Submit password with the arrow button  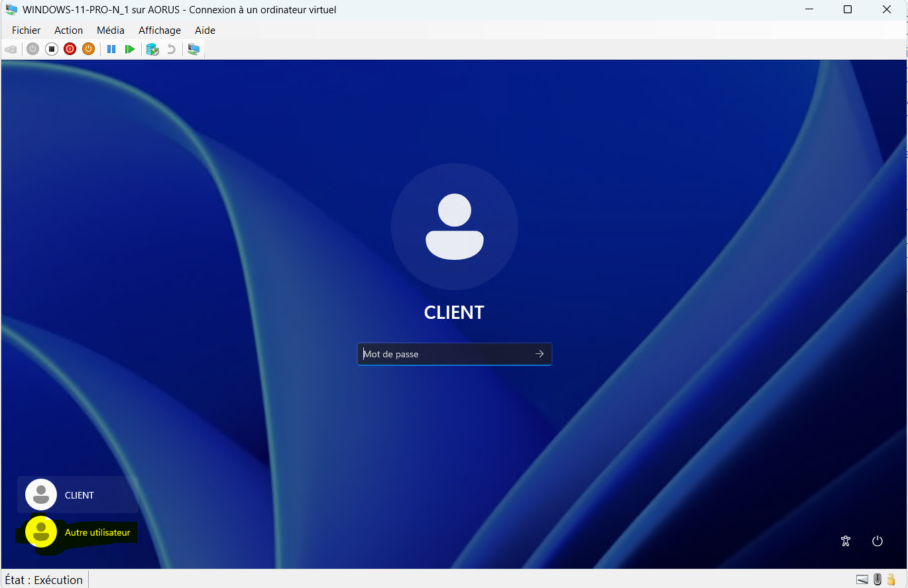point(539,354)
